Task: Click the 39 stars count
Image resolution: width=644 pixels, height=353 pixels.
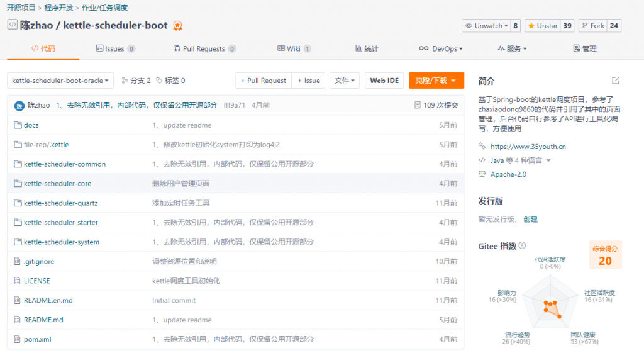Action: coord(567,25)
